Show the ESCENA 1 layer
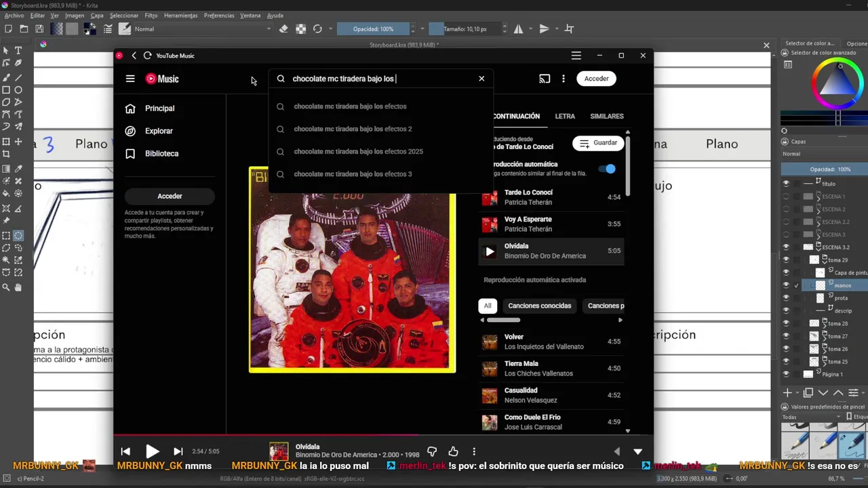Image resolution: width=868 pixels, height=488 pixels. coord(786,196)
